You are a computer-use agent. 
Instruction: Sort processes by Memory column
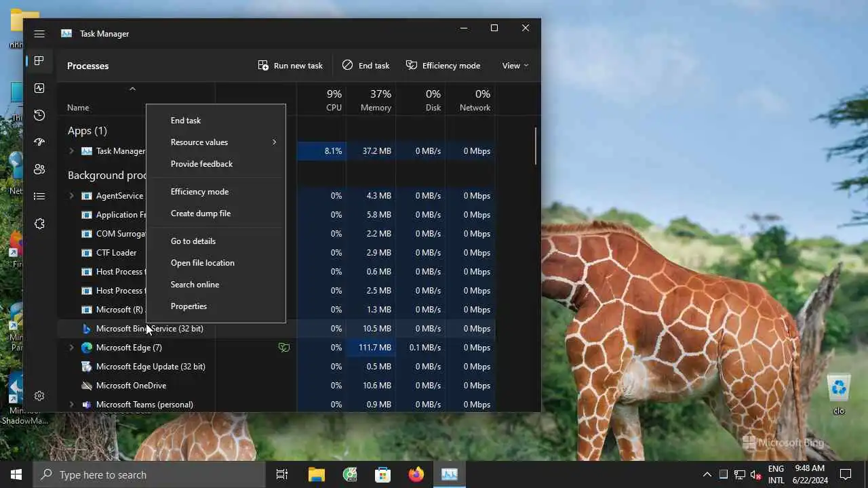371,100
